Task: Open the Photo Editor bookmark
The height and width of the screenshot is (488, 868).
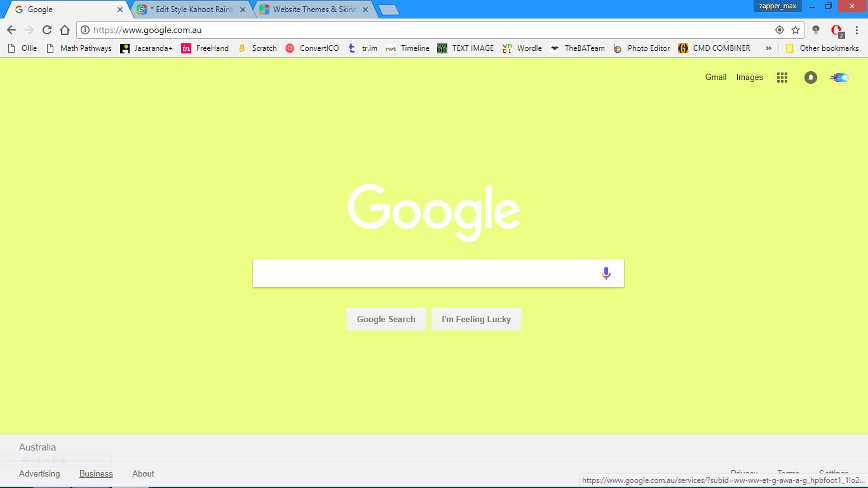Action: pos(641,48)
